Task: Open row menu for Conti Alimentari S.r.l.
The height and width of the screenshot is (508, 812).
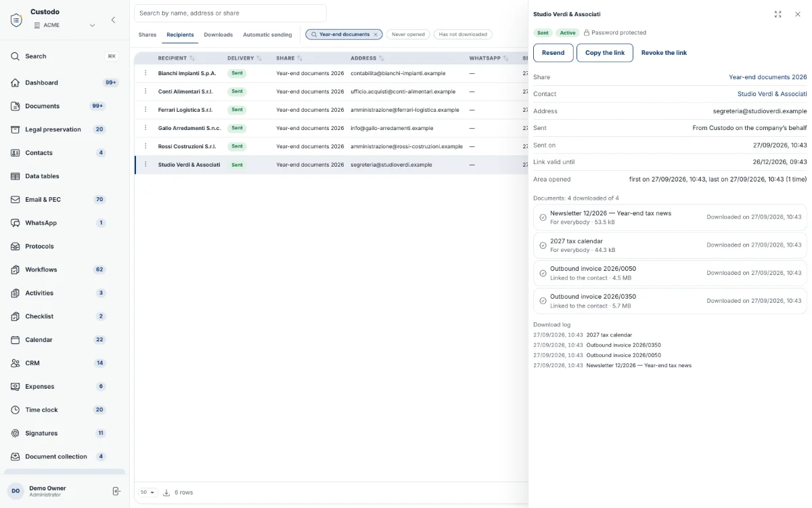Action: pos(145,91)
